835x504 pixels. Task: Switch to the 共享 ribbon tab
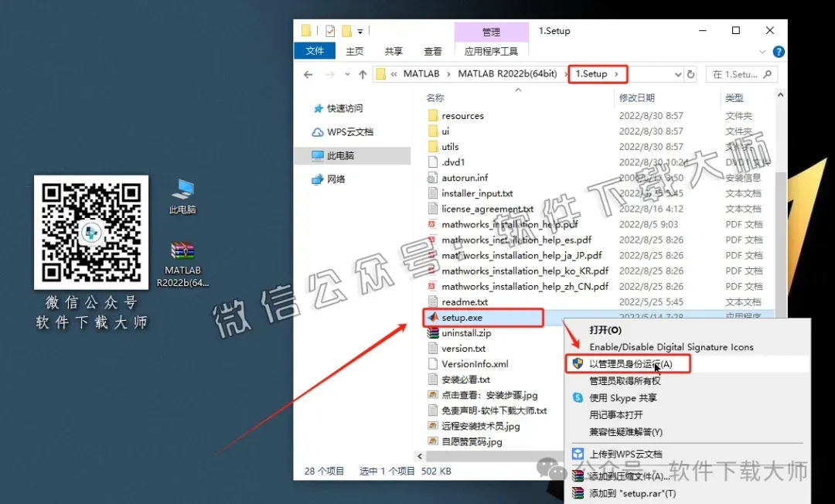[x=394, y=51]
